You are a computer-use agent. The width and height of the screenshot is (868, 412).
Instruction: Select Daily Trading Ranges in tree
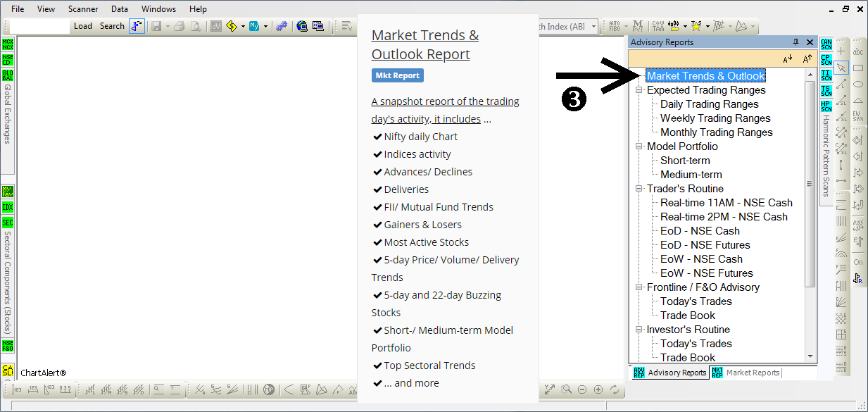[710, 104]
